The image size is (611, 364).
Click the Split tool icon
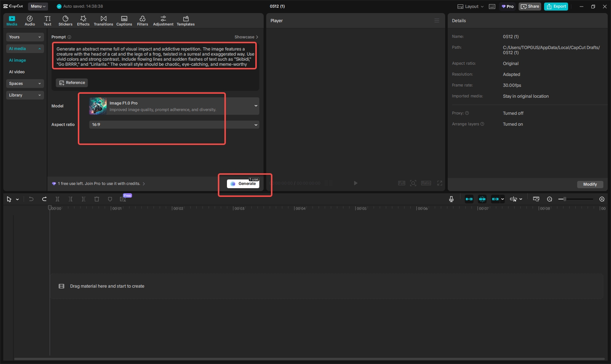[x=57, y=199]
